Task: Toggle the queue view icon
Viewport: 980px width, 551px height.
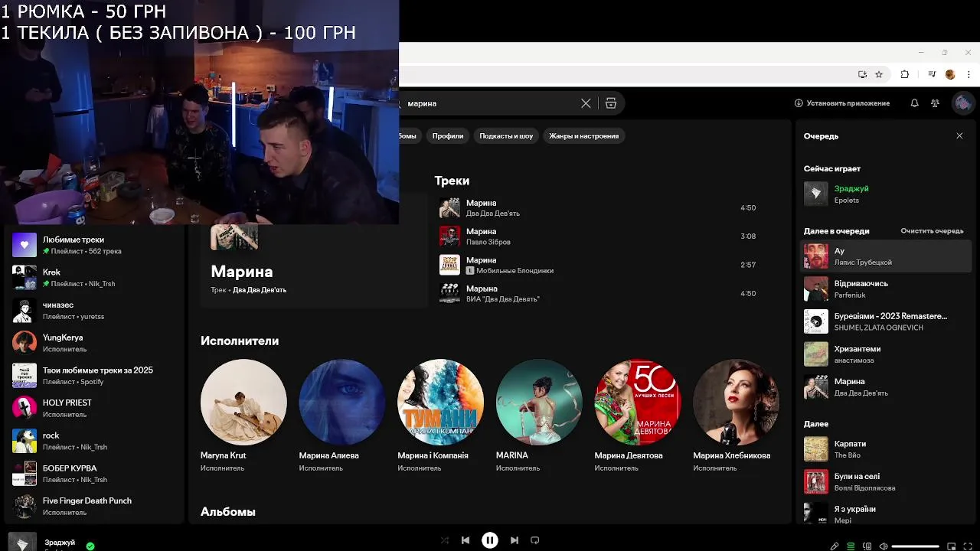Action: pyautogui.click(x=851, y=546)
